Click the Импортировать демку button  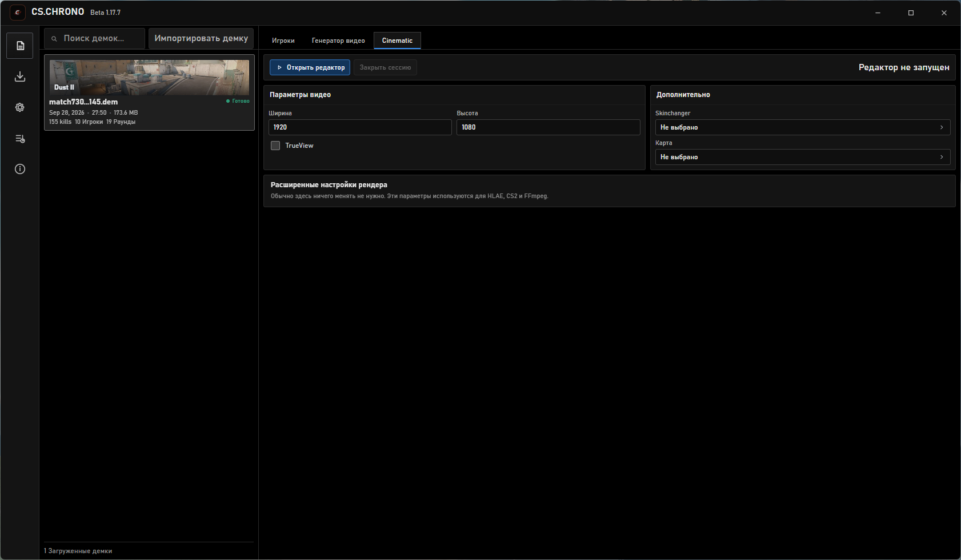coord(201,38)
